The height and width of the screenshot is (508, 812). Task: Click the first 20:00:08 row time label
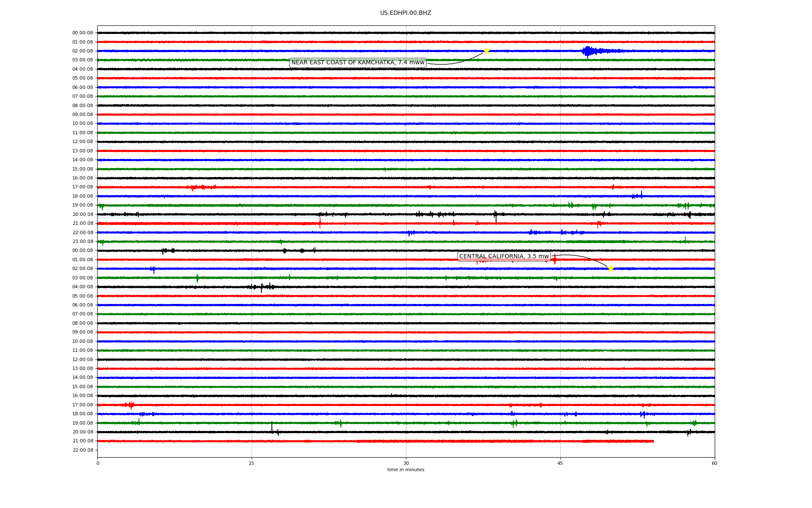point(82,215)
